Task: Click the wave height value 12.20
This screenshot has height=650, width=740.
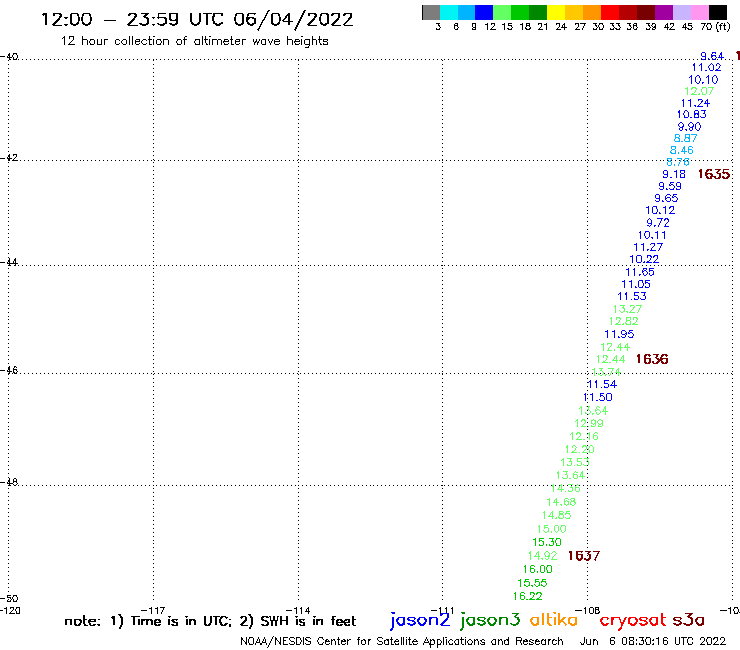Action: [580, 449]
